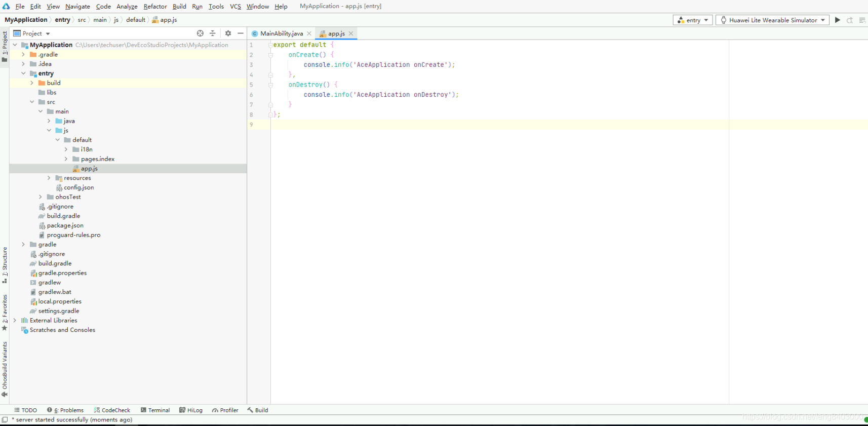
Task: Click entry in the breadcrumb bar
Action: point(63,20)
